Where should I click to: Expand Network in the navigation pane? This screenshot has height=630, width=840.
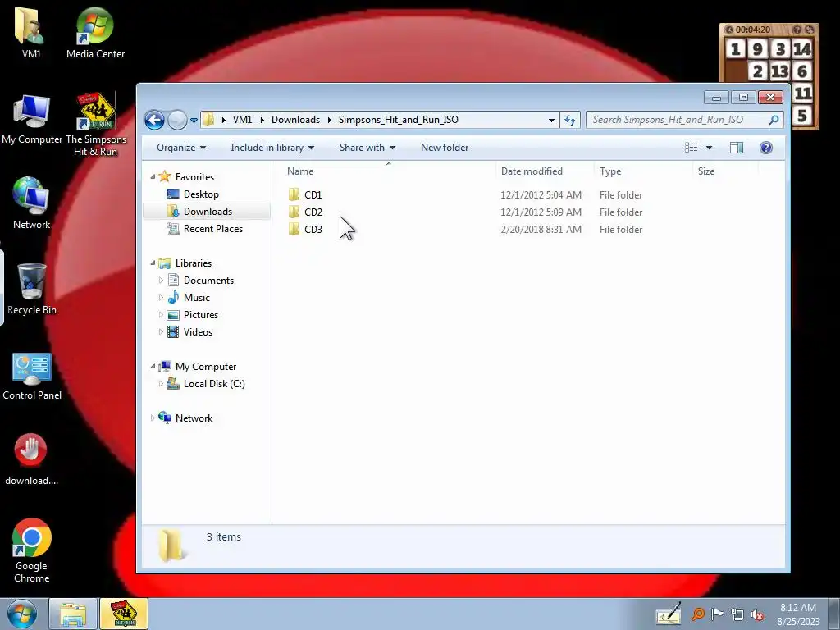153,418
